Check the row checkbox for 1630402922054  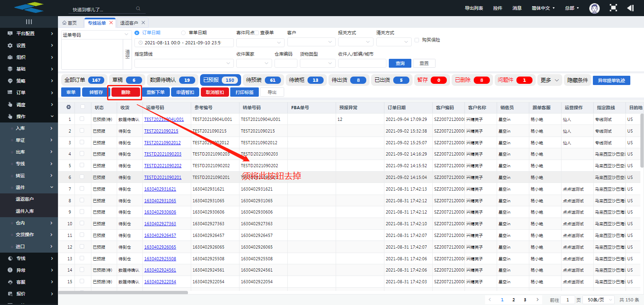(x=82, y=281)
